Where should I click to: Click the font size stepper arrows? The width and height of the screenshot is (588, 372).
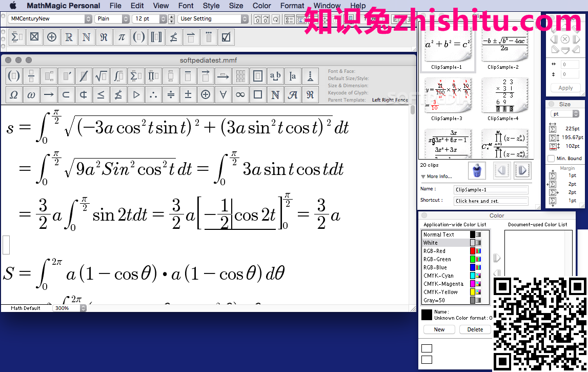(171, 19)
